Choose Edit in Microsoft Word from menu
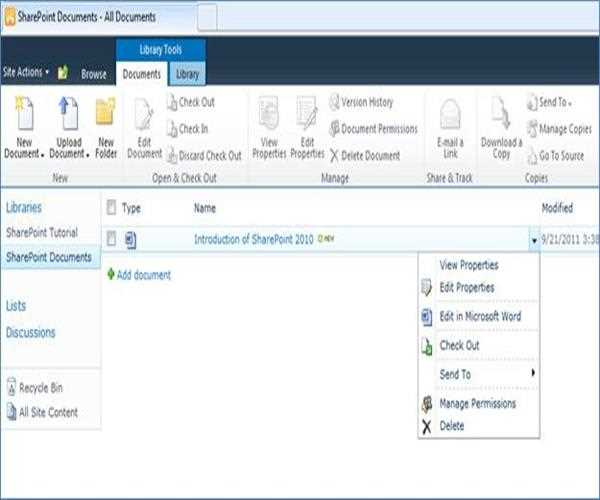 [x=479, y=316]
